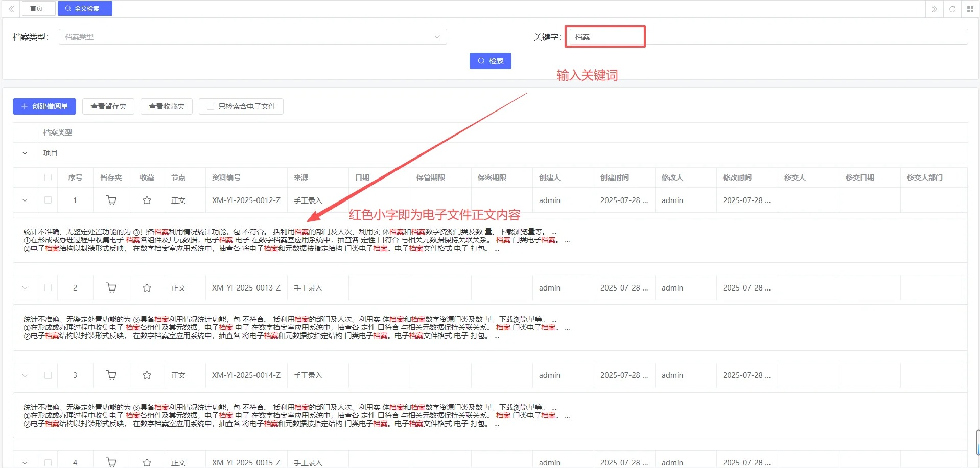Viewport: 980px width, 468px height.
Task: Open 查看收藏夹 favorites view
Action: (x=167, y=106)
